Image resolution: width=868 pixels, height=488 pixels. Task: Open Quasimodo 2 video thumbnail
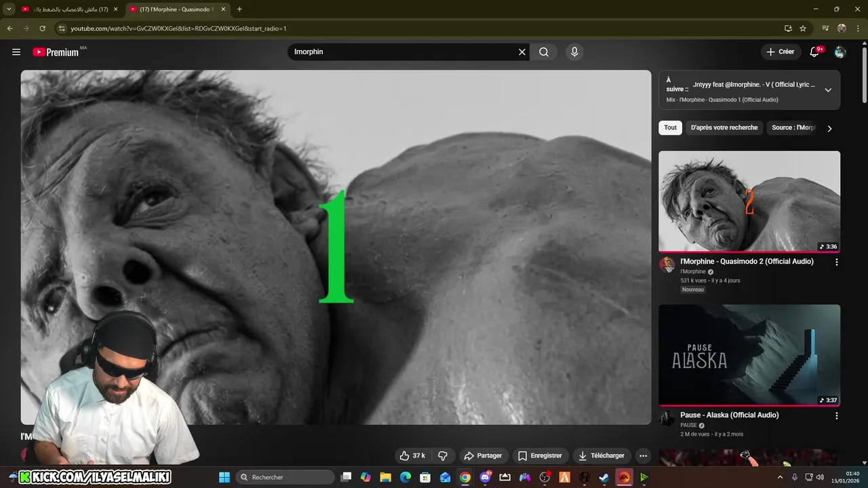(749, 201)
